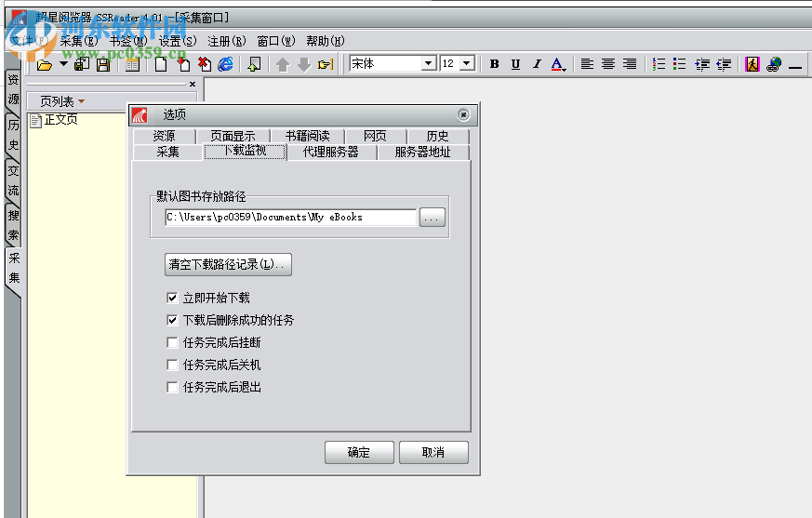Click the Internet Explorer browser icon
Viewport: 812px width, 518px height.
pyautogui.click(x=225, y=64)
